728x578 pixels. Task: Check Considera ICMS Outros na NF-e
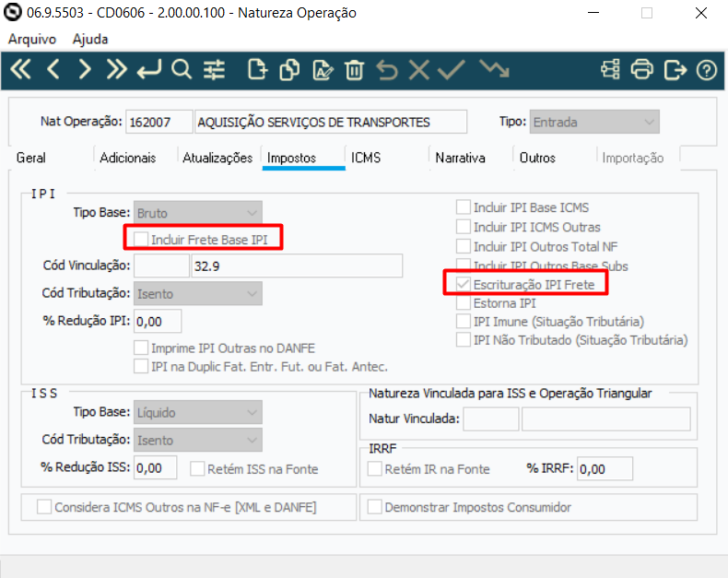coord(44,507)
